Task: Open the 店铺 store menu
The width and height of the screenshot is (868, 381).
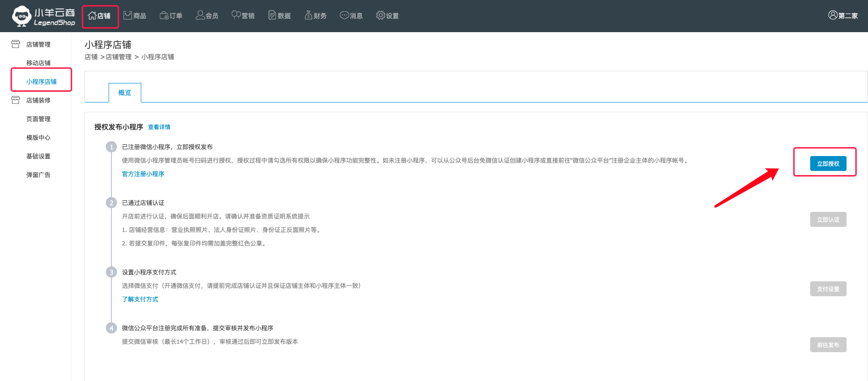Action: [100, 16]
